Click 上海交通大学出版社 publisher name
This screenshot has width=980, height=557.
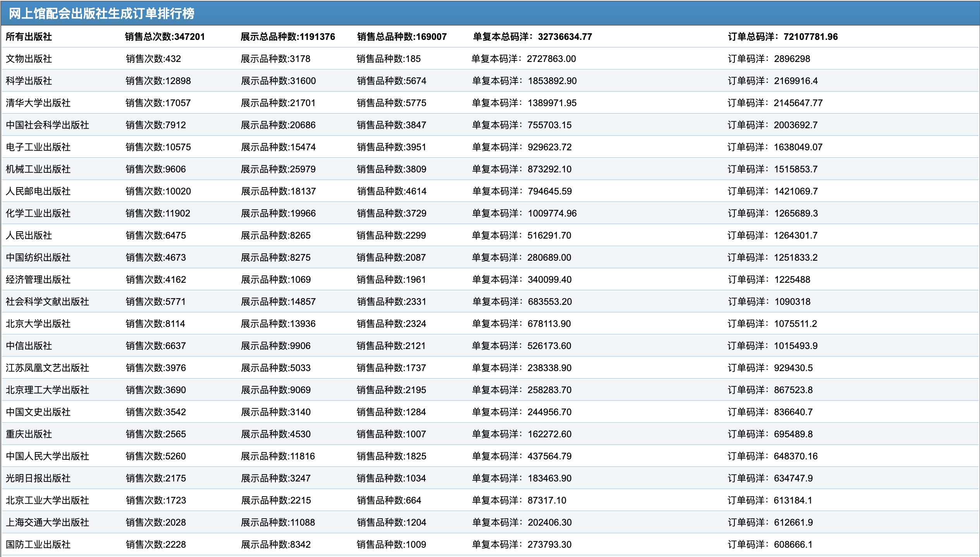click(47, 523)
